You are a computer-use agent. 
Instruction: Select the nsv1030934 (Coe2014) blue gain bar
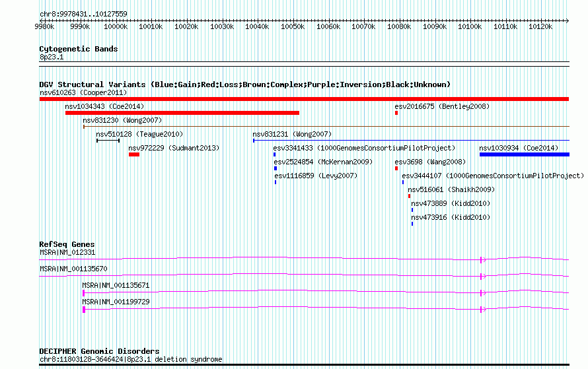pos(525,154)
